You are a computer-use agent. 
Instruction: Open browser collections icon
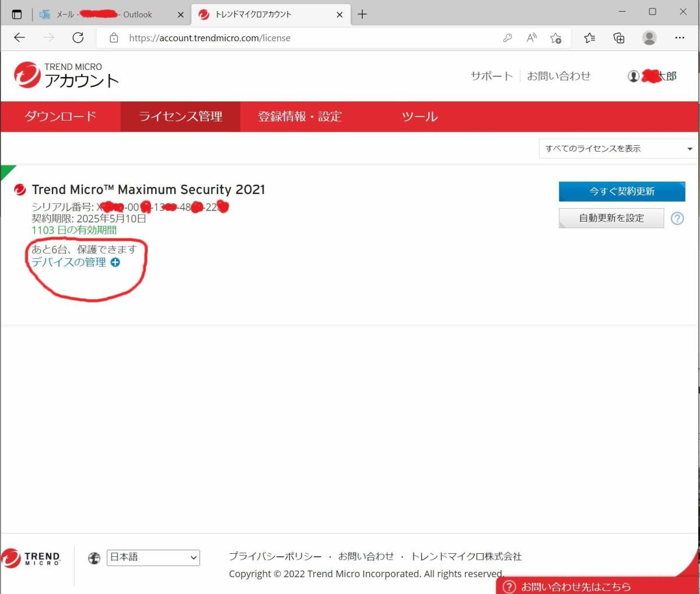click(x=619, y=38)
